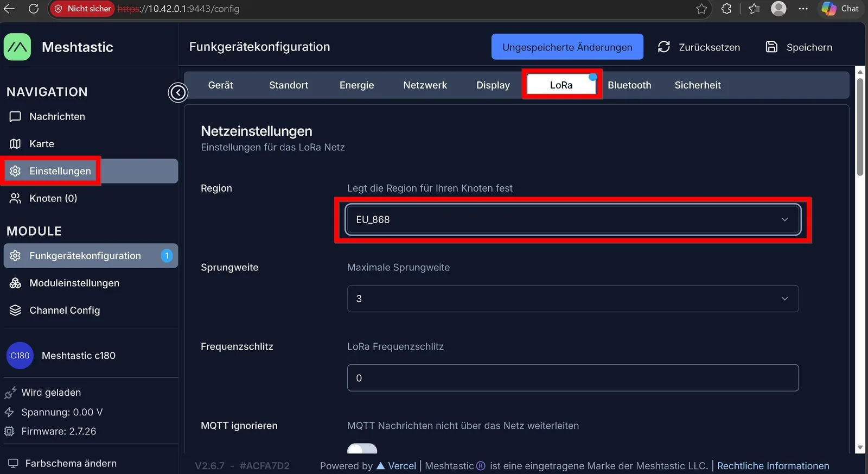Switch to the Sicherheit tab
This screenshot has width=868, height=474.
tap(698, 85)
